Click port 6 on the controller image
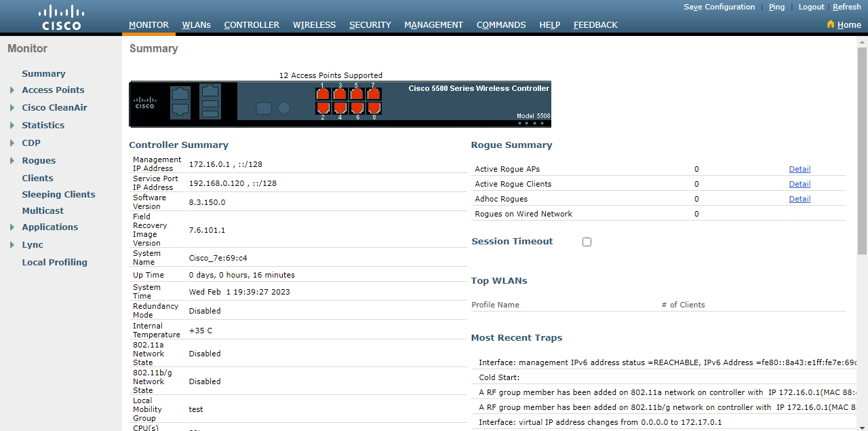This screenshot has height=431, width=868. [357, 107]
